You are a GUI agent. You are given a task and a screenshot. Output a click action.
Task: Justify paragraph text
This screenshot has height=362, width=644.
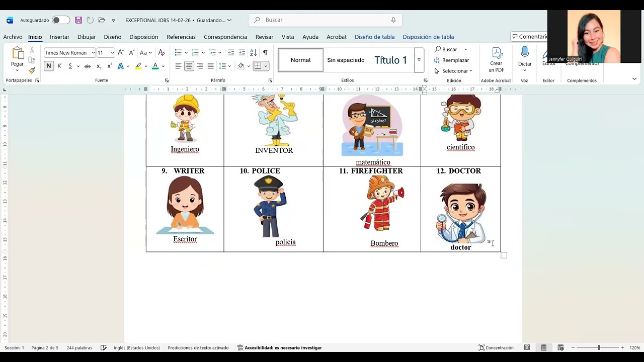(210, 66)
